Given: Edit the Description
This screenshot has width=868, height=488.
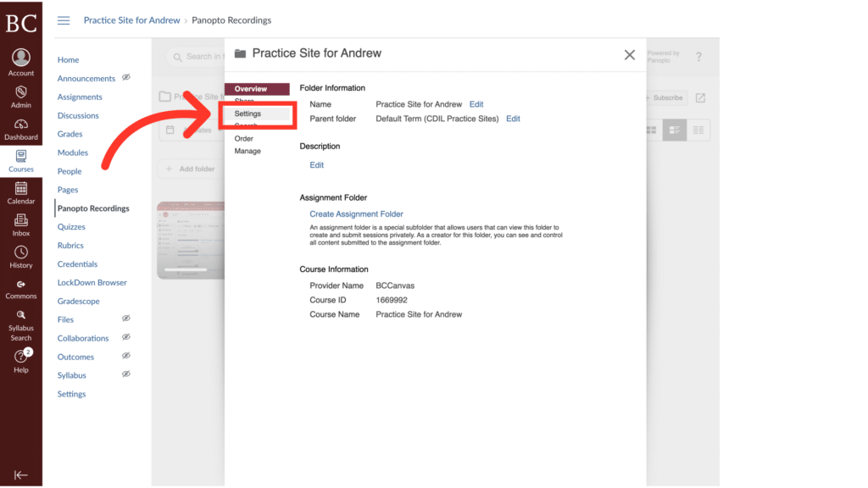Looking at the screenshot, I should (317, 165).
